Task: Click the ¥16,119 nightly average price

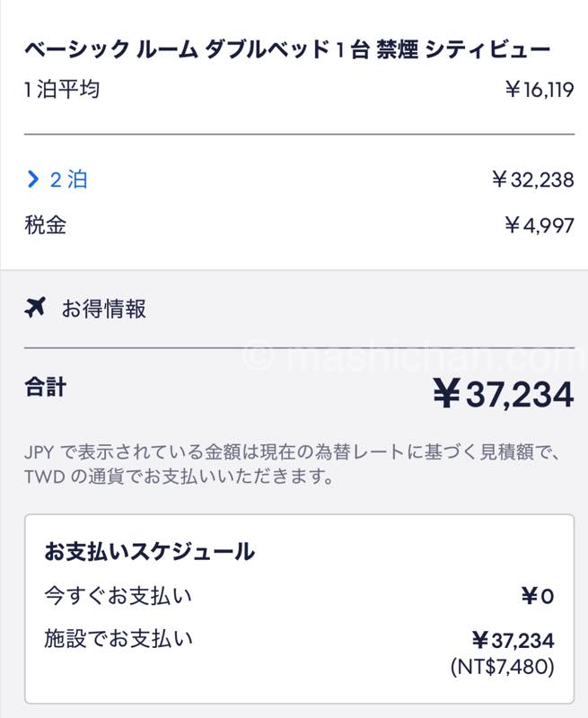Action: (539, 90)
